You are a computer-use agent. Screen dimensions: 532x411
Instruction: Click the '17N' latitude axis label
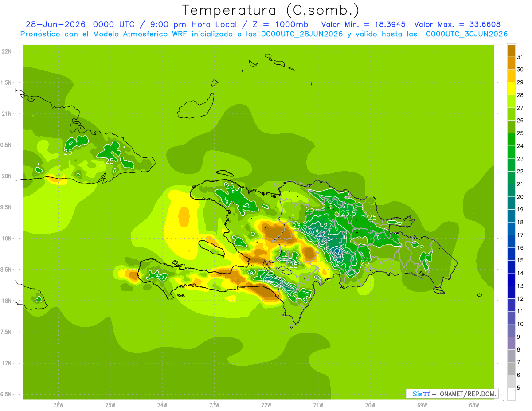coord(7,364)
